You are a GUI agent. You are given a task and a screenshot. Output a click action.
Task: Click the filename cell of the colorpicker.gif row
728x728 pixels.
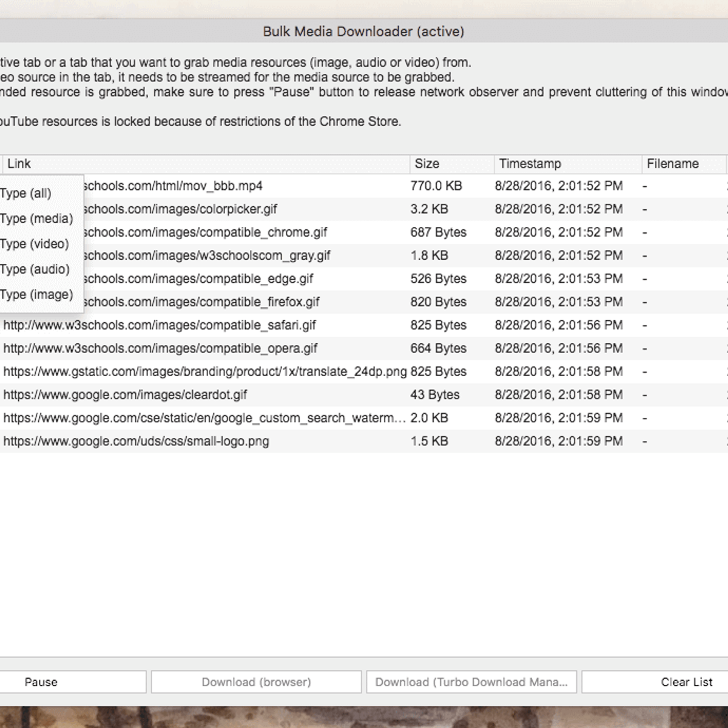coord(684,209)
